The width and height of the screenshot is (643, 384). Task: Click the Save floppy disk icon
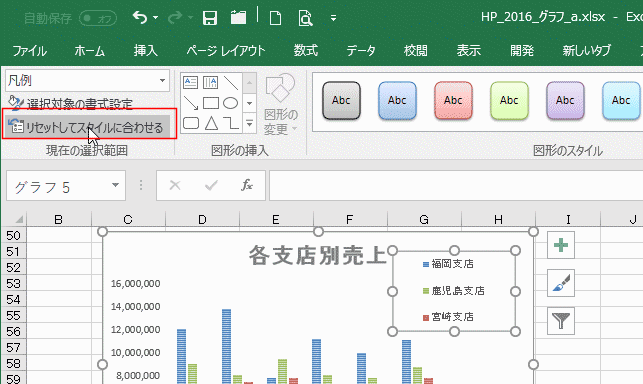click(x=210, y=18)
